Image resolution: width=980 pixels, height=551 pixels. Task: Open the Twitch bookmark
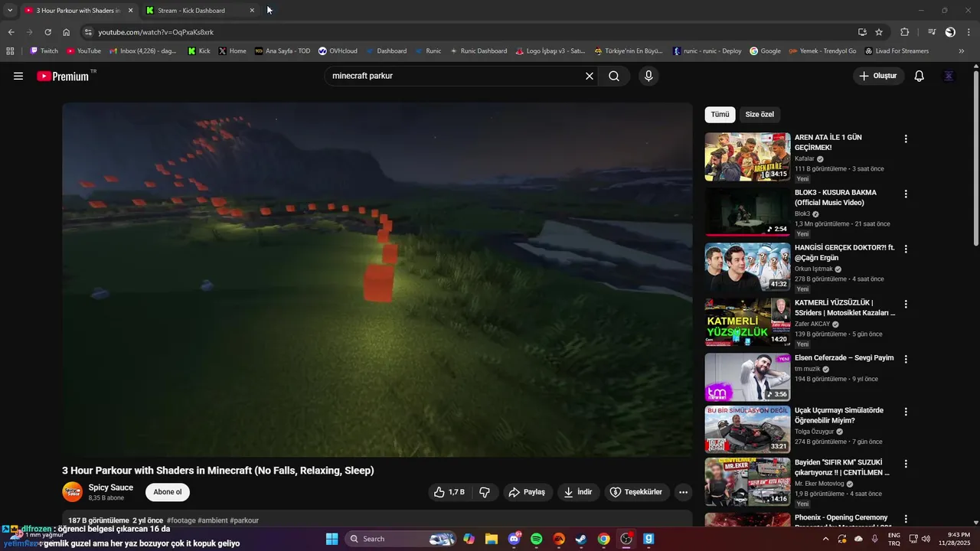coord(44,51)
